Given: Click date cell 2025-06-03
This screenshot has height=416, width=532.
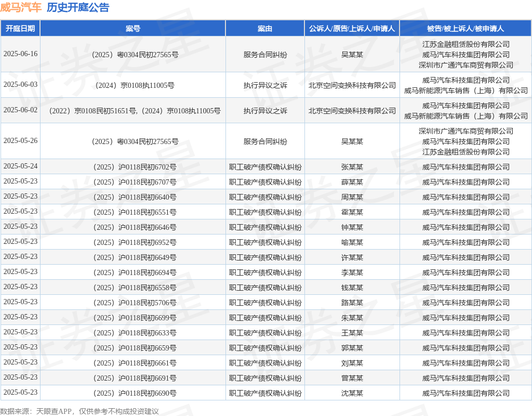Looking at the screenshot, I should click(x=20, y=85).
